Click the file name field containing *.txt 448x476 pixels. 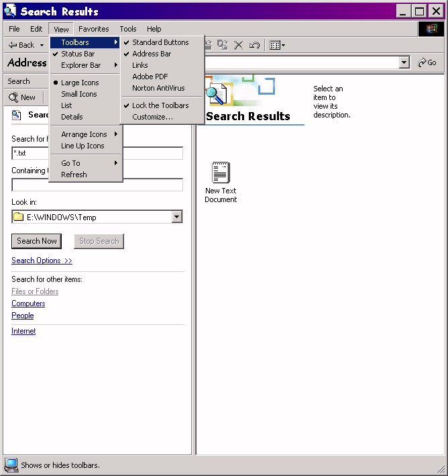click(x=97, y=153)
